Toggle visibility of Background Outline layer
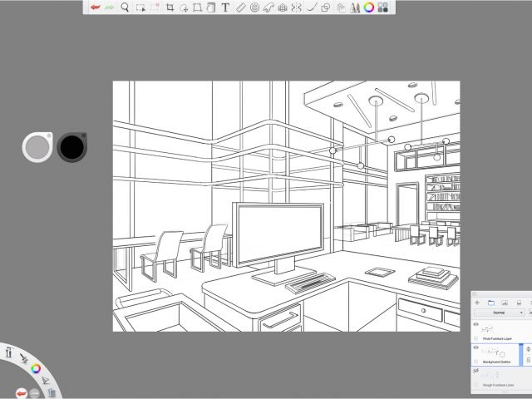Screen dimensions: 532x399 [476, 348]
